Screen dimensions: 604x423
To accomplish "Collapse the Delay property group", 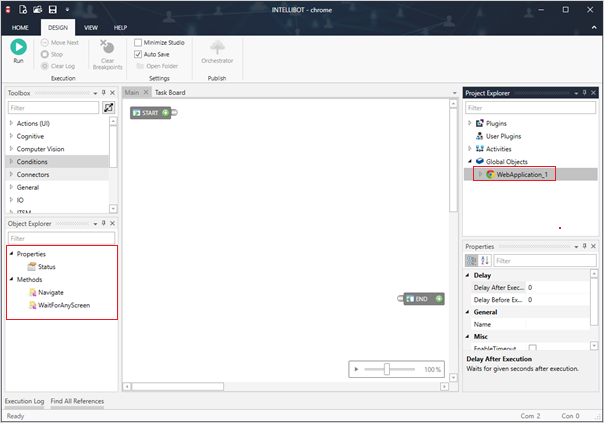I will click(x=467, y=275).
